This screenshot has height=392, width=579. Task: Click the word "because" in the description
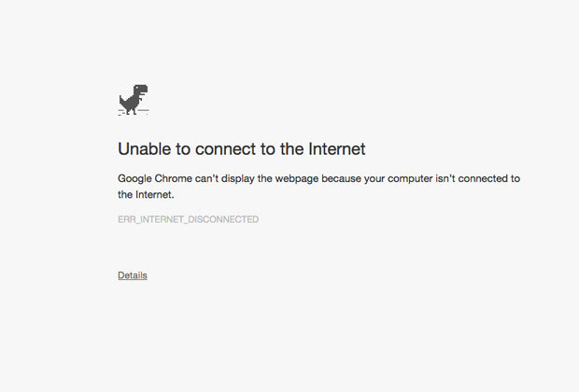point(360,178)
